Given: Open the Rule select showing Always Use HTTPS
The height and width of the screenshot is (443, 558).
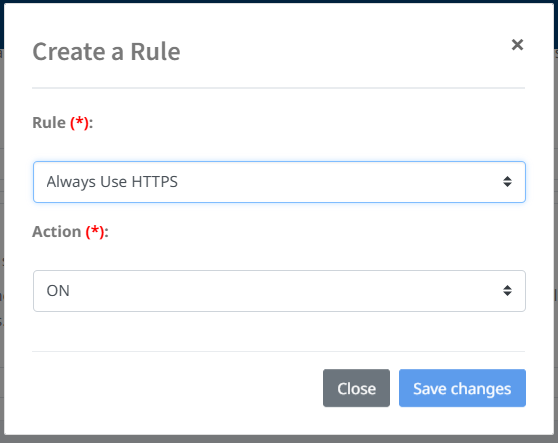Looking at the screenshot, I should coord(279,182).
